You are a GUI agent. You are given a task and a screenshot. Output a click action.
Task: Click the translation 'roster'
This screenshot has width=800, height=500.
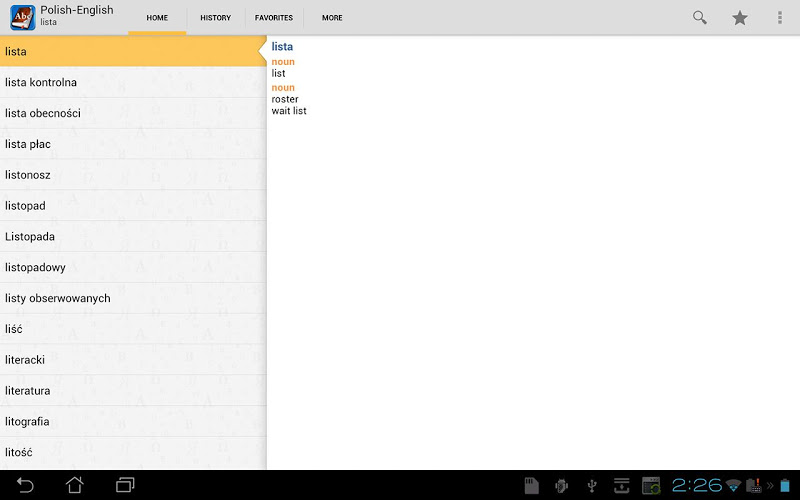click(x=285, y=99)
